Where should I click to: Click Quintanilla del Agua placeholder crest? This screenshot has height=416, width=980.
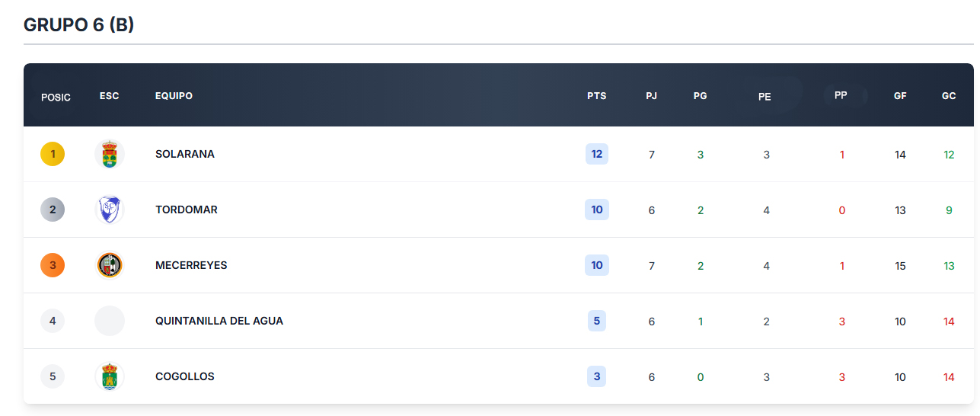tap(110, 321)
